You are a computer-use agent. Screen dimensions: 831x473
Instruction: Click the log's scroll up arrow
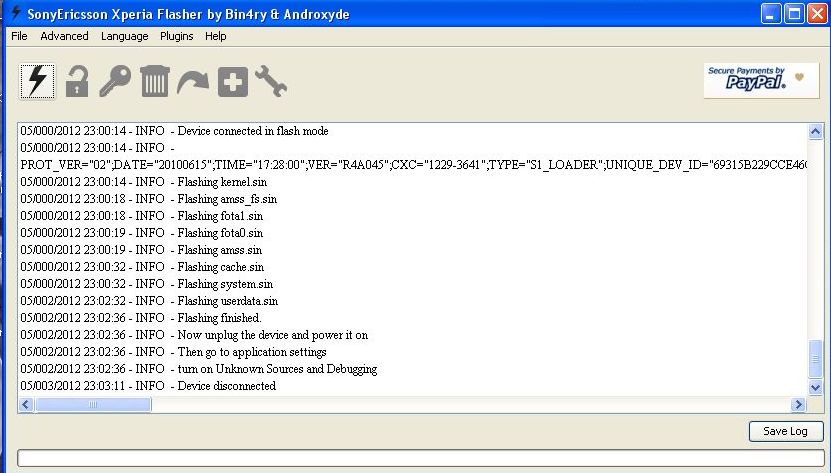pos(816,131)
